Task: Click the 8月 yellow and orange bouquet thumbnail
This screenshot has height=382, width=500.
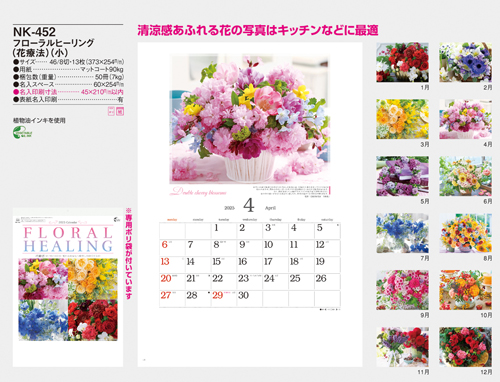Action: (465, 233)
